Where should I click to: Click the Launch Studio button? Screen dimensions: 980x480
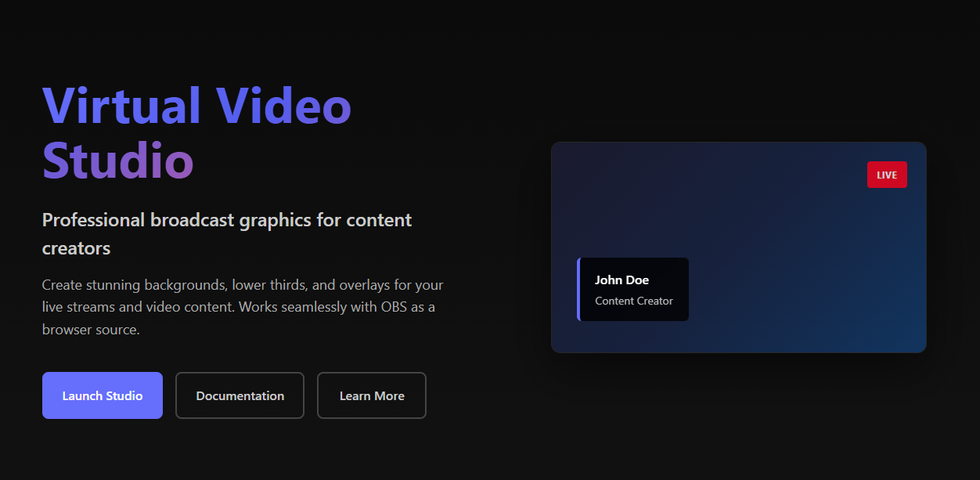point(103,395)
